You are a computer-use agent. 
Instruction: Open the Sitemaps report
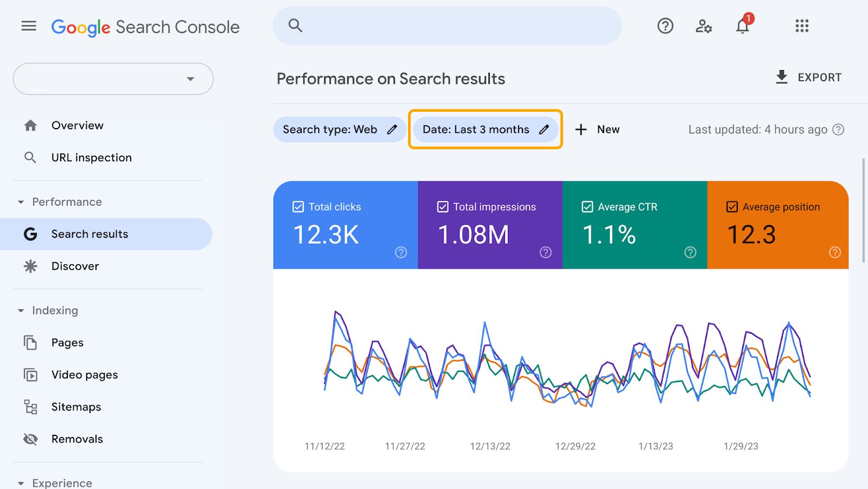pyautogui.click(x=76, y=407)
